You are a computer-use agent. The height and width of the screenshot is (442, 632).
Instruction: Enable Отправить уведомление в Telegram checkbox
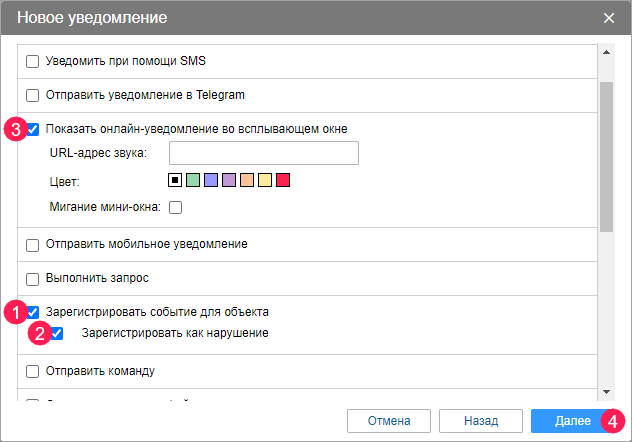pos(33,96)
